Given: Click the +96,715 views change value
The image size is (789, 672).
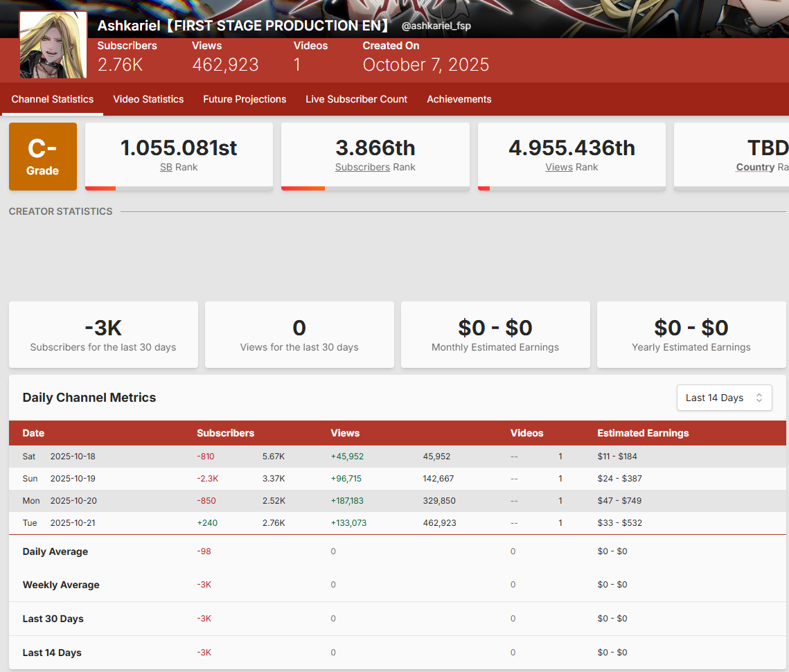Looking at the screenshot, I should click(346, 479).
